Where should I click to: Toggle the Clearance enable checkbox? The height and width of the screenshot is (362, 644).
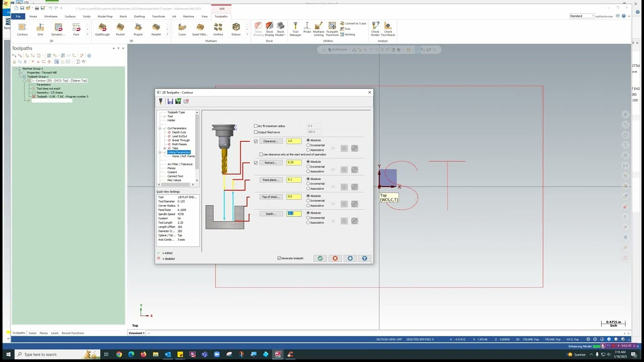[256, 141]
